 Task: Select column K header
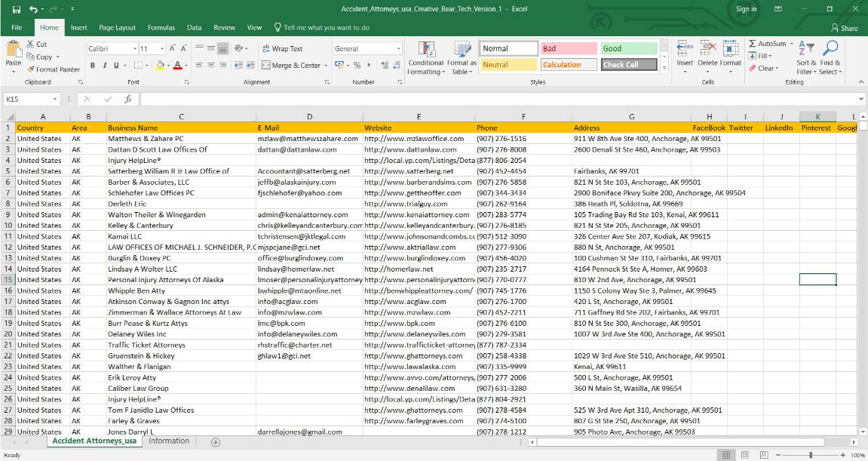[x=817, y=116]
